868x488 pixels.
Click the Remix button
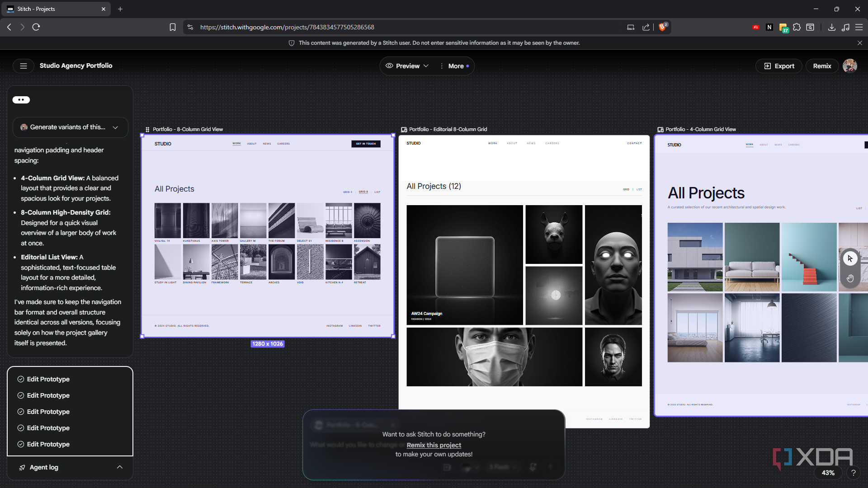click(x=822, y=66)
